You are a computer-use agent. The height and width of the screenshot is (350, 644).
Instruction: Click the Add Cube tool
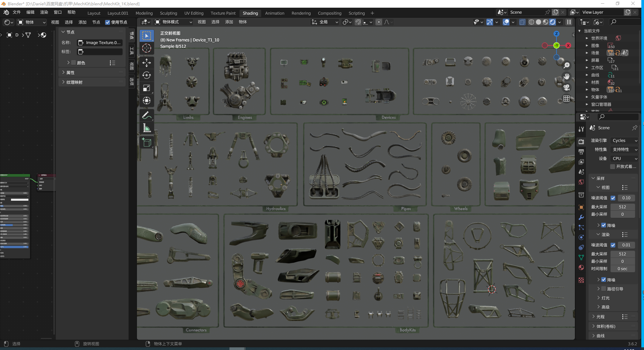tap(147, 143)
